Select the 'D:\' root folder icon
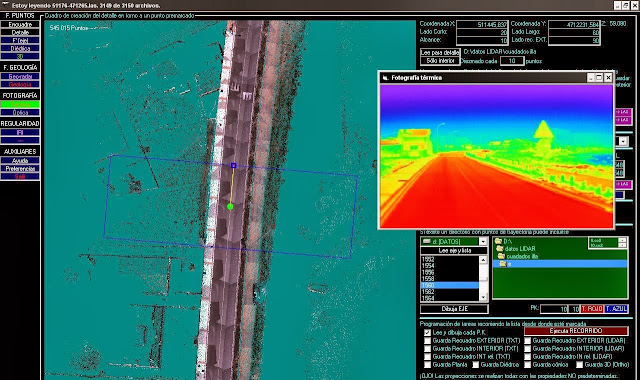Viewport: 640px width, 380px height. point(498,241)
